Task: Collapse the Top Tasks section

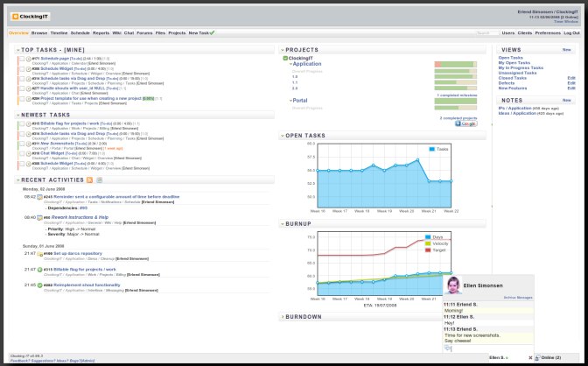Action: [x=17, y=50]
